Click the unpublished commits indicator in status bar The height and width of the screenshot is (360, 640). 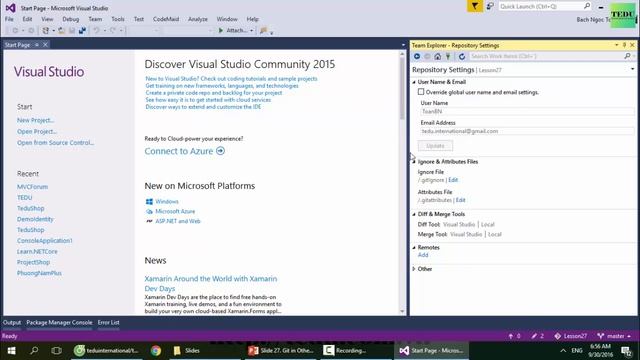[x=514, y=336]
